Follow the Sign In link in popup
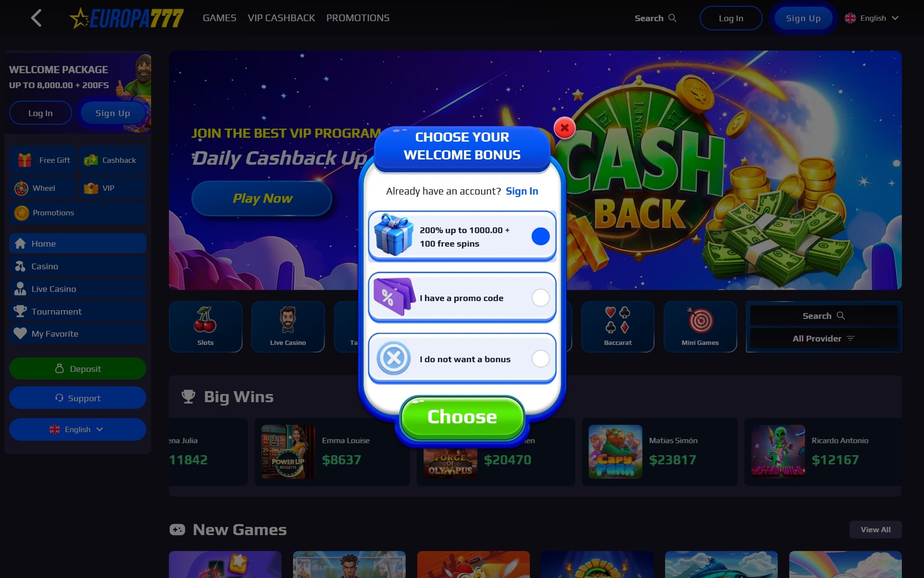The height and width of the screenshot is (578, 924). point(522,191)
